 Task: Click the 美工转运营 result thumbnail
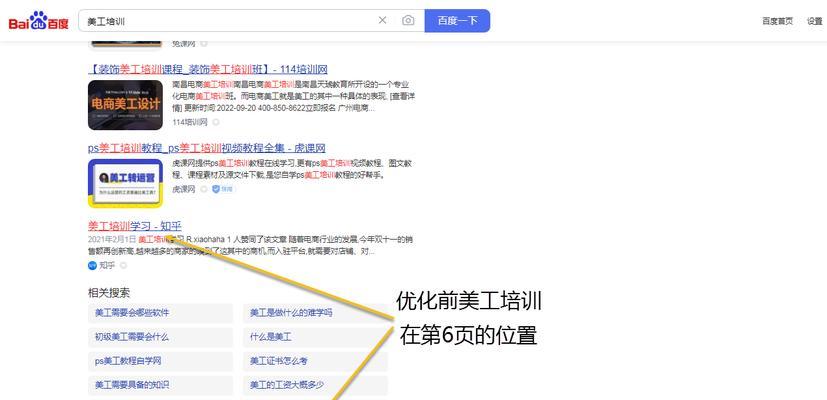125,183
